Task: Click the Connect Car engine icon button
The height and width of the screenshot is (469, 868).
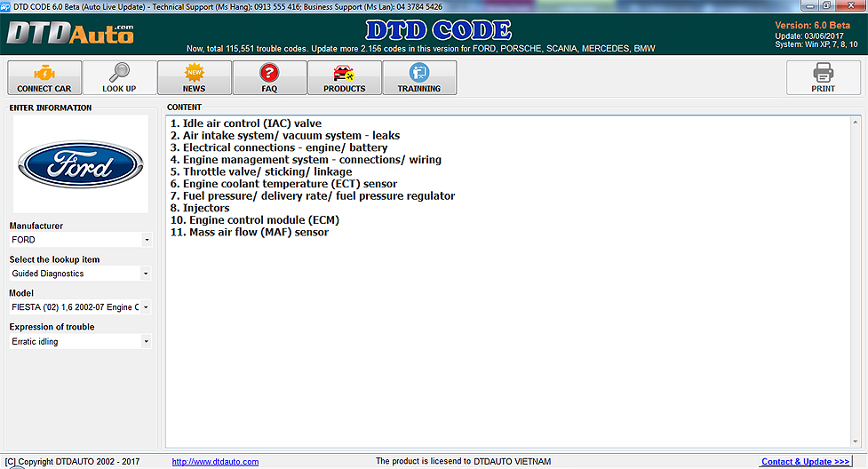Action: (x=44, y=77)
